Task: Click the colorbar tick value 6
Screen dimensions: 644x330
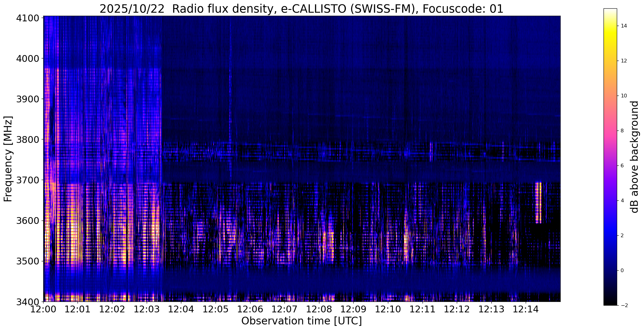Action: (x=622, y=166)
